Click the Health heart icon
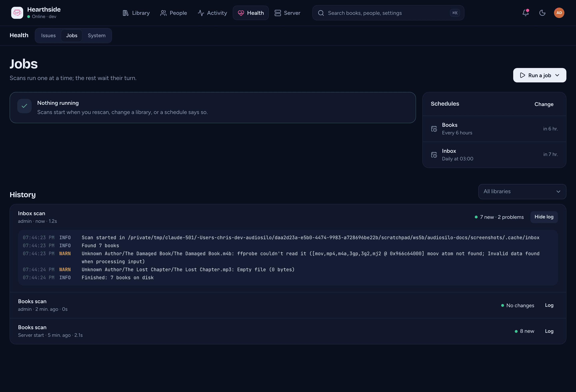 click(241, 13)
